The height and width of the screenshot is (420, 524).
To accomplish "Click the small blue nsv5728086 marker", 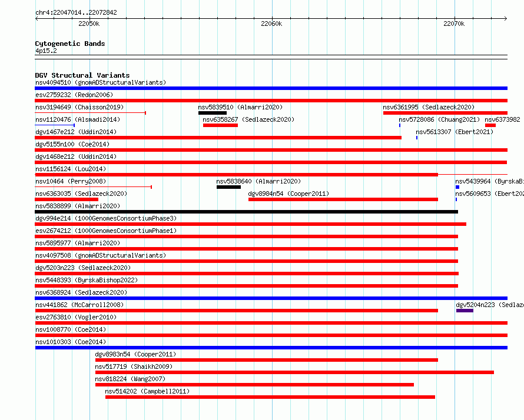I will pyautogui.click(x=400, y=125).
